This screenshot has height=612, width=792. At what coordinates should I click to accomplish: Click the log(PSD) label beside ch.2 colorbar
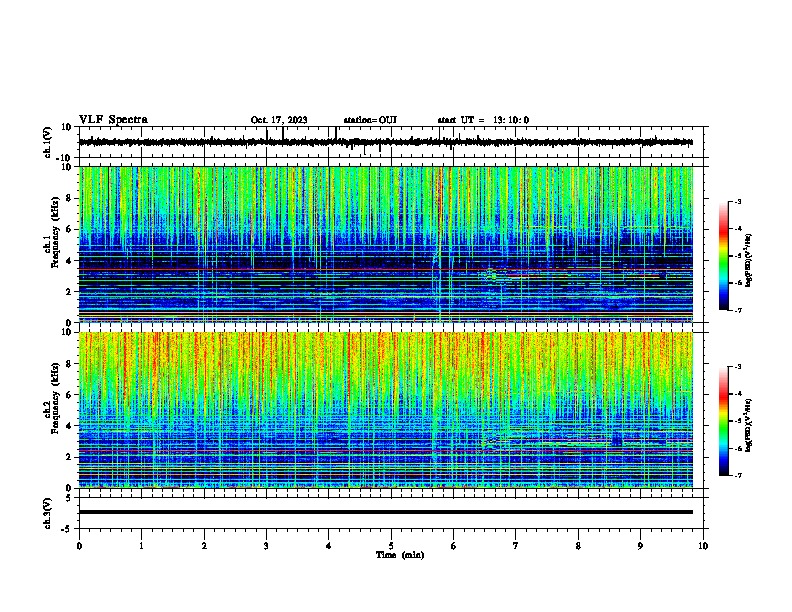tap(748, 425)
